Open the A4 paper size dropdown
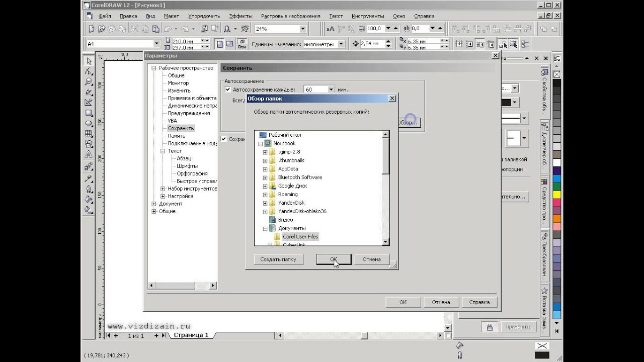 coord(156,44)
